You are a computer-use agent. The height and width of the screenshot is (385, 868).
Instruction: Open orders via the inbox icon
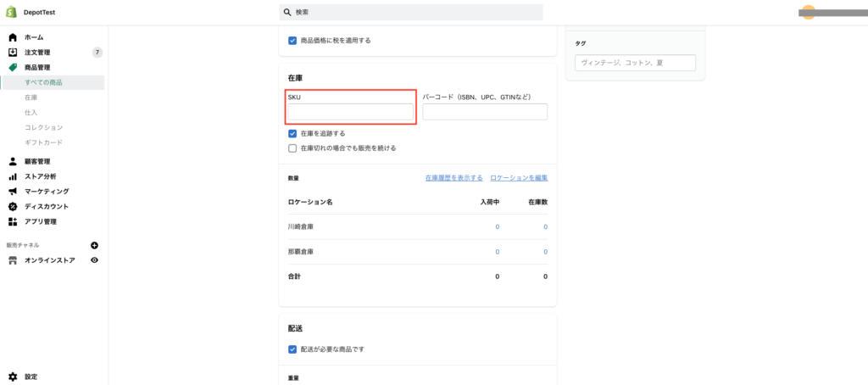pyautogui.click(x=13, y=53)
